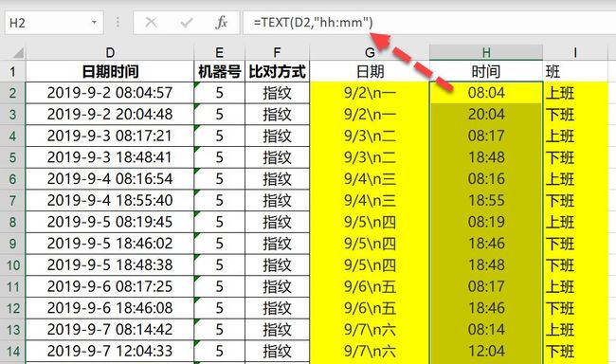Click the formula bar options dots handle
616x364 pixels.
118,23
